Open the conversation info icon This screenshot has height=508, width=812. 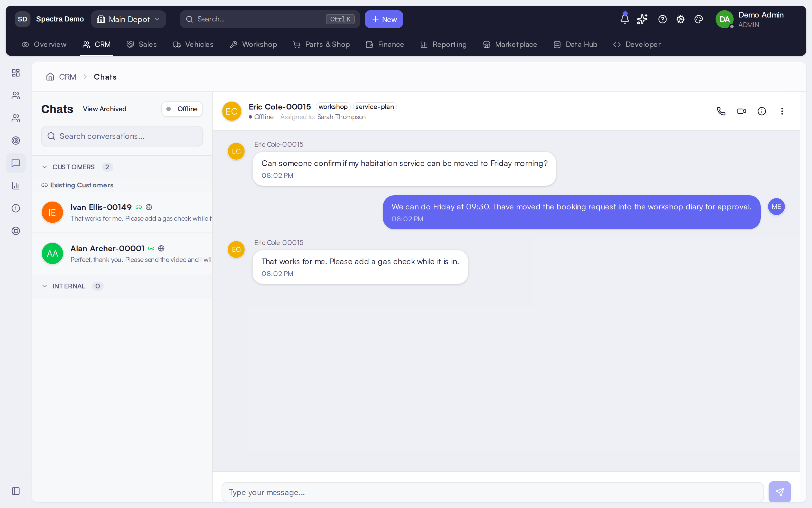tap(762, 111)
